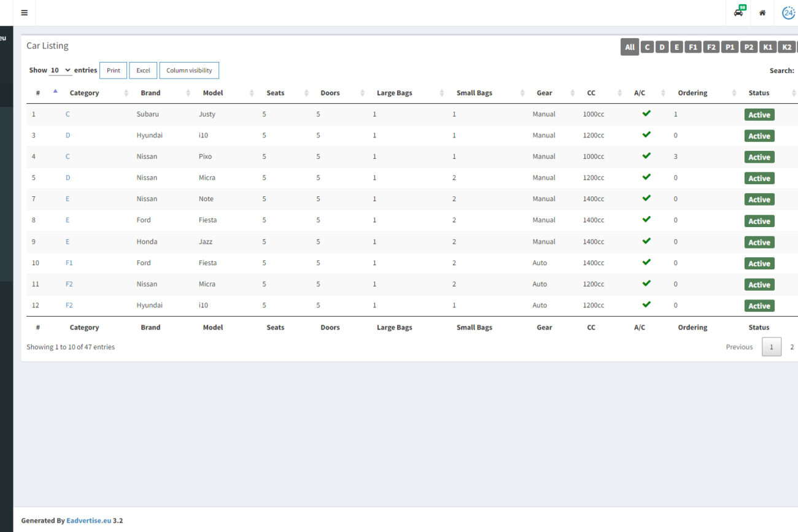Toggle the Active status of Honda Jazz
The height and width of the screenshot is (532, 798).
coord(759,242)
